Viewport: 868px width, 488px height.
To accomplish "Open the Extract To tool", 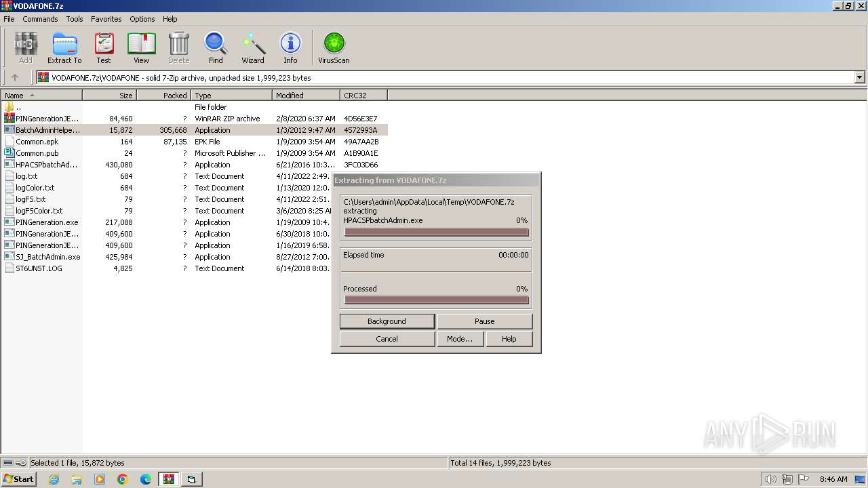I will tap(64, 47).
